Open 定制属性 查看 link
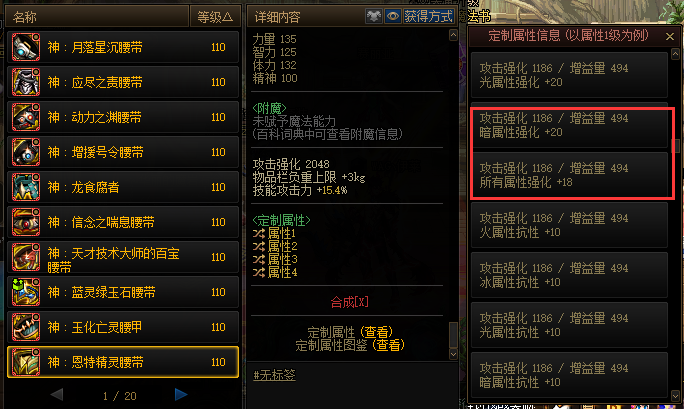The image size is (684, 409). pyautogui.click(x=378, y=332)
